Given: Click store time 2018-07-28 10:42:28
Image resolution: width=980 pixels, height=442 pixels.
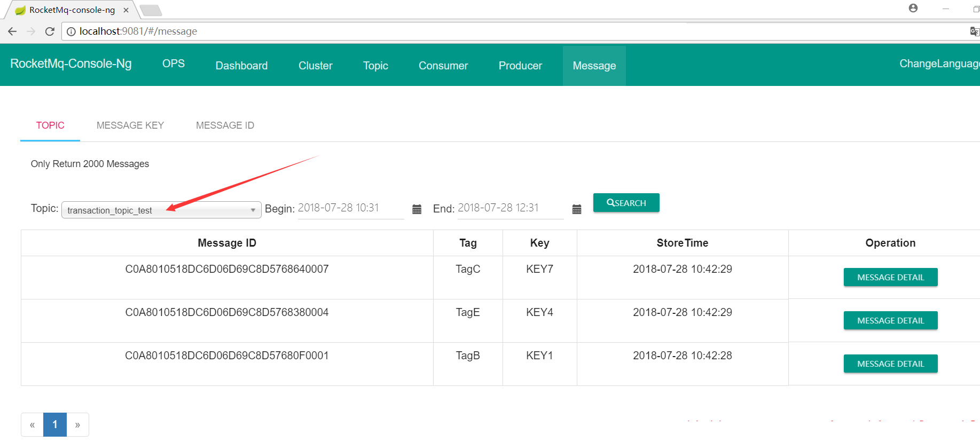Looking at the screenshot, I should pyautogui.click(x=683, y=356).
